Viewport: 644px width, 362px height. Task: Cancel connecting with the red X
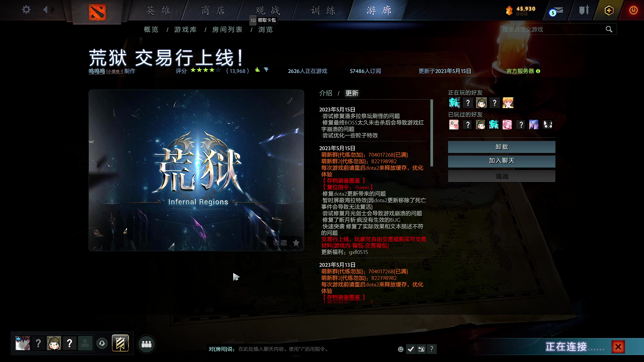click(x=618, y=347)
